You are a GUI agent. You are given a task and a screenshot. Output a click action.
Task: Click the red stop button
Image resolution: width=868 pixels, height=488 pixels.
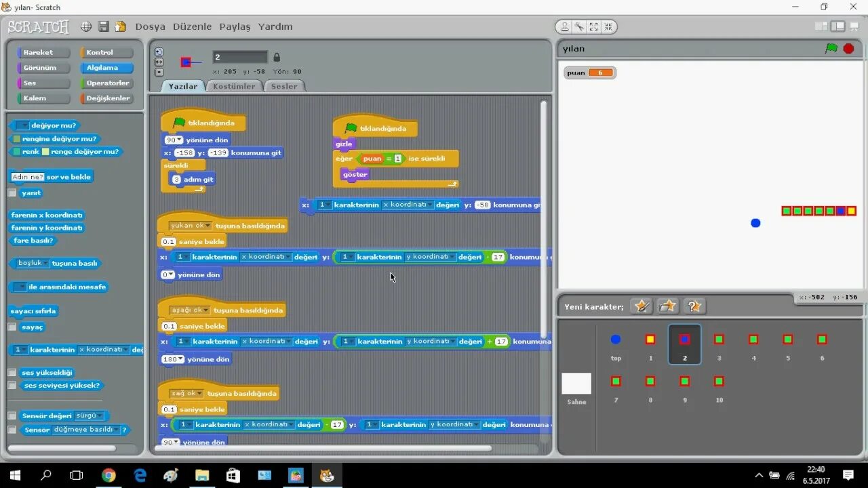848,49
